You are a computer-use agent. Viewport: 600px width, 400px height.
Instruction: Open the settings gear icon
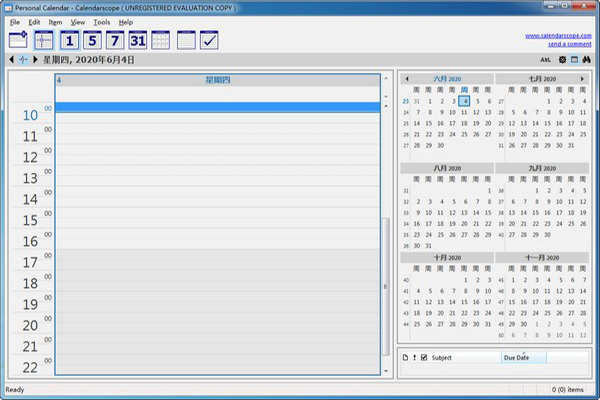(561, 60)
